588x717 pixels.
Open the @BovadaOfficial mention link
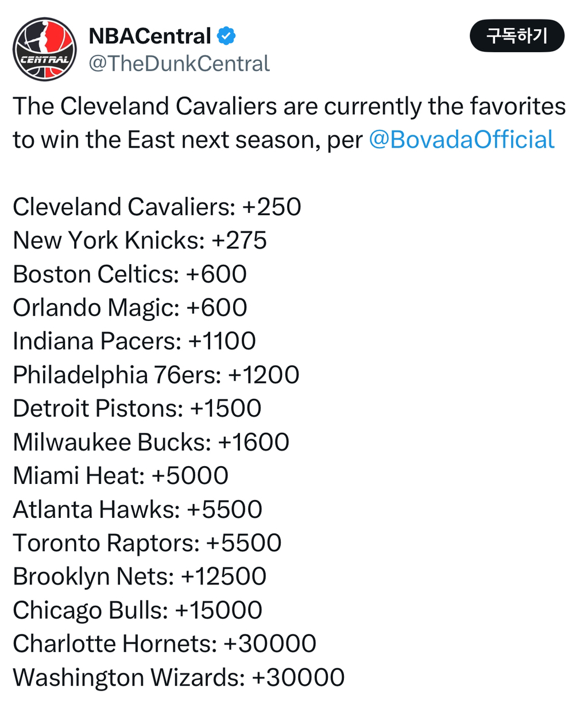(461, 140)
